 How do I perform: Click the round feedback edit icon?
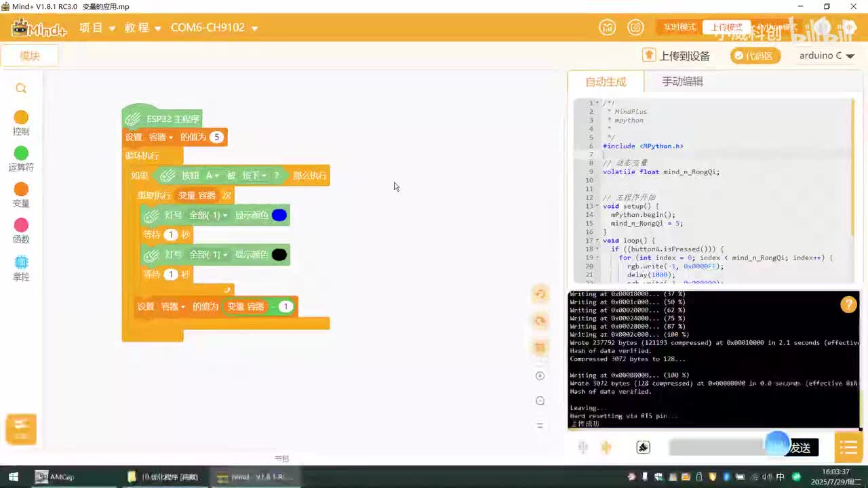(635, 27)
